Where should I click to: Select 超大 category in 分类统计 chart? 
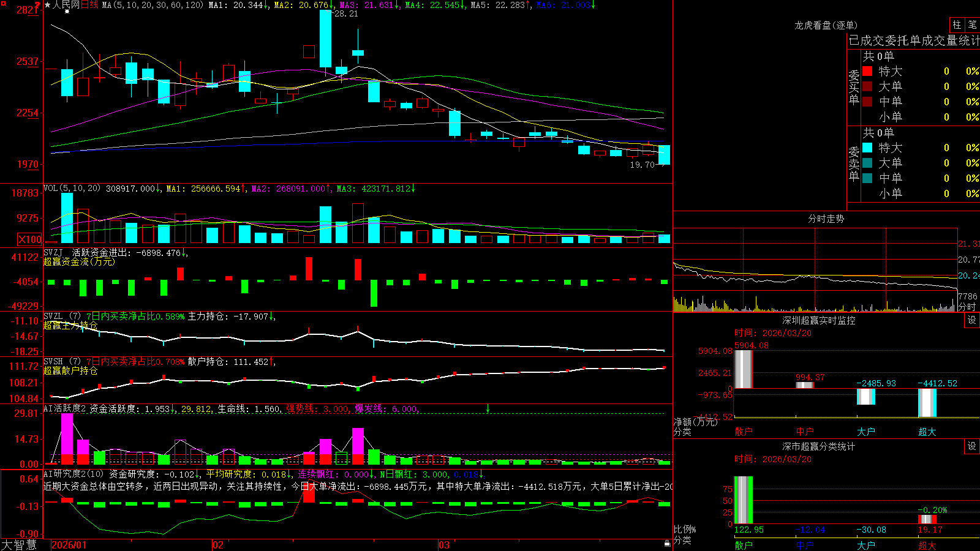tap(927, 545)
